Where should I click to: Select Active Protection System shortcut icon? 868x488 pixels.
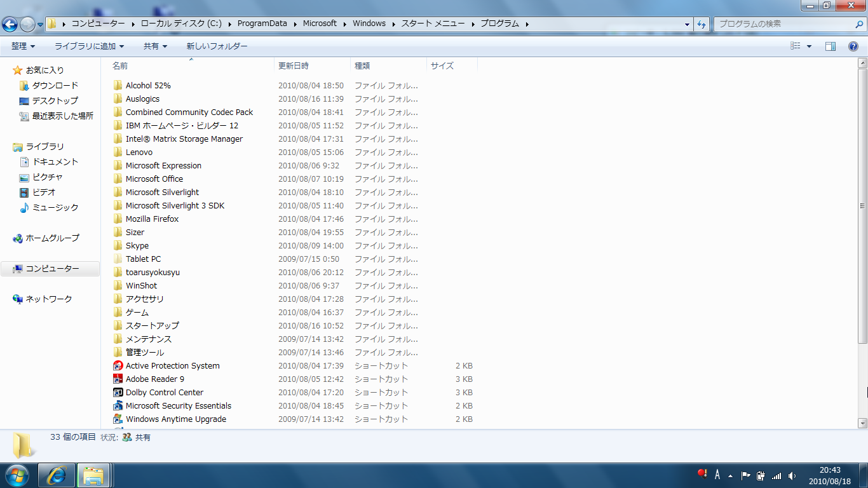[x=118, y=365]
